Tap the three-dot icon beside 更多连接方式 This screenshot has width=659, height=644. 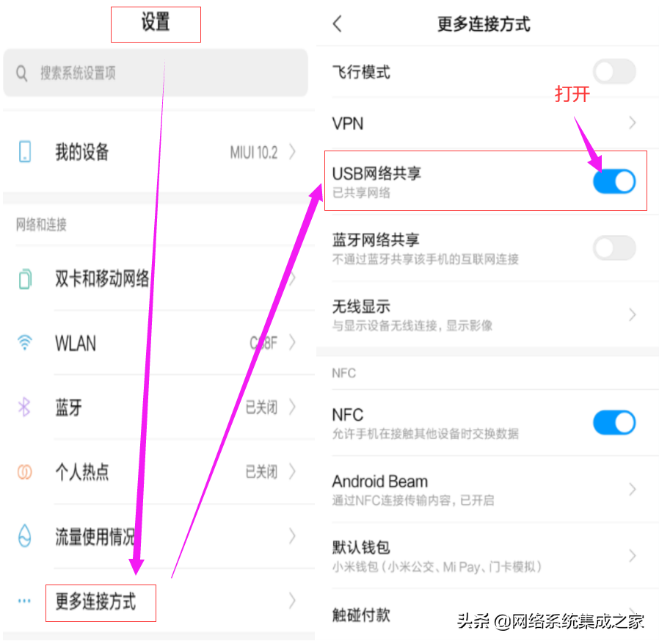[x=24, y=601]
